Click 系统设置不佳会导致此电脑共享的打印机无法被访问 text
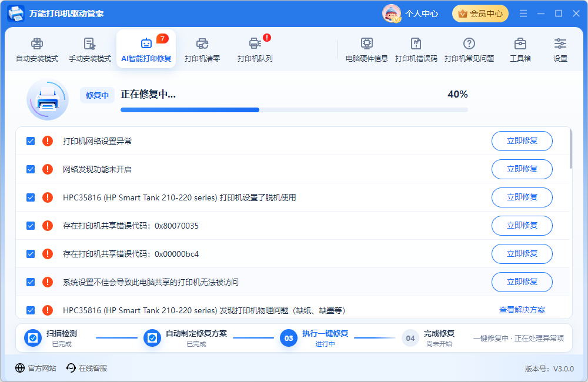The width and height of the screenshot is (588, 382). 151,282
